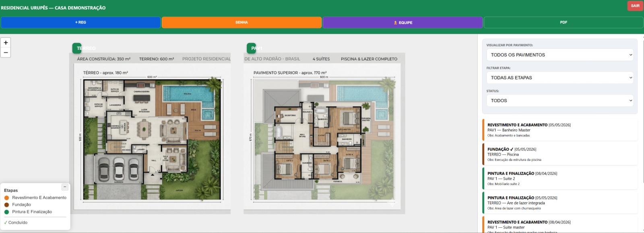Click the legend text Pintura E Finalização
This screenshot has height=233, width=644.
click(32, 212)
